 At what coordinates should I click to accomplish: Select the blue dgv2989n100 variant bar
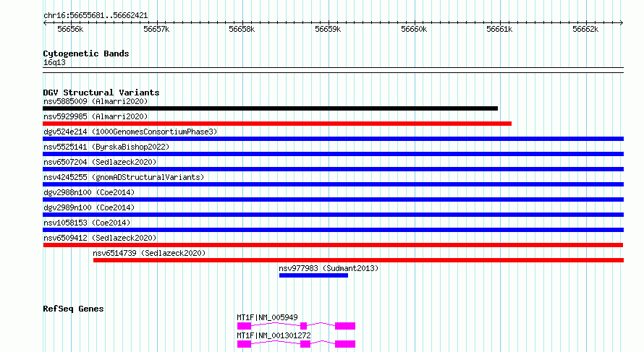pyautogui.click(x=333, y=215)
